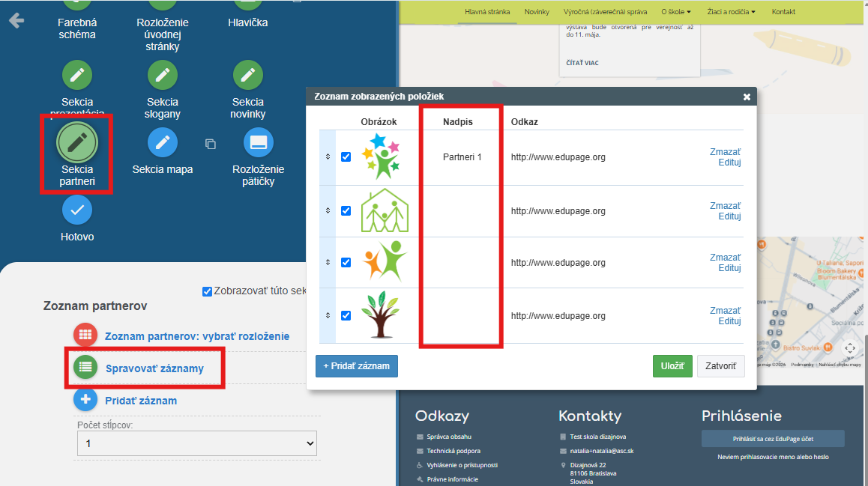Open Rozloženie pätičky footer layout icon
This screenshot has height=486, width=868.
259,142
